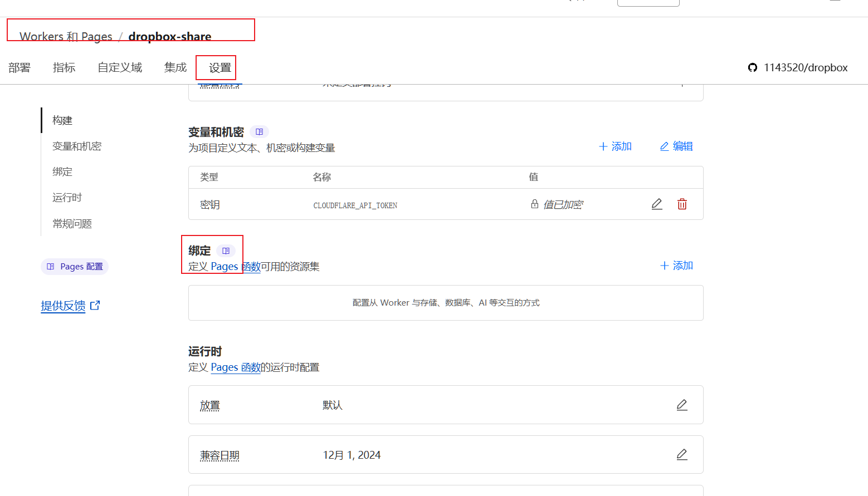Image resolution: width=868 pixels, height=496 pixels.
Task: Click 添加 in 变量和机密 section
Action: [x=615, y=146]
